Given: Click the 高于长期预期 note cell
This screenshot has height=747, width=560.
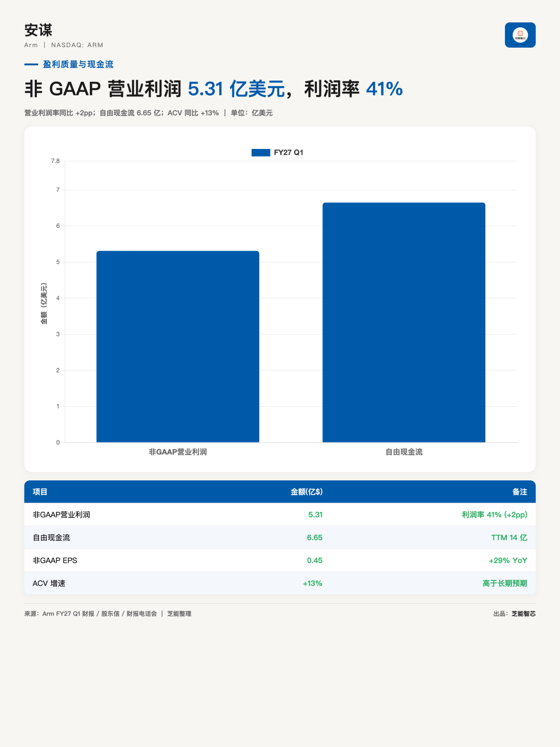Looking at the screenshot, I should 505,583.
